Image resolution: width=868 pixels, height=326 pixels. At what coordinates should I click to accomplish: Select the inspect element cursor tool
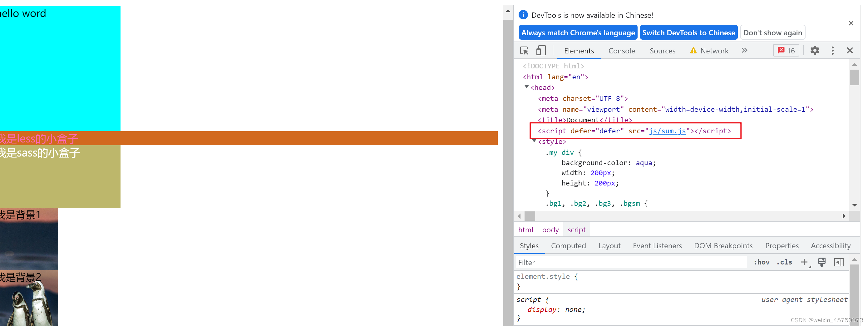pos(524,50)
